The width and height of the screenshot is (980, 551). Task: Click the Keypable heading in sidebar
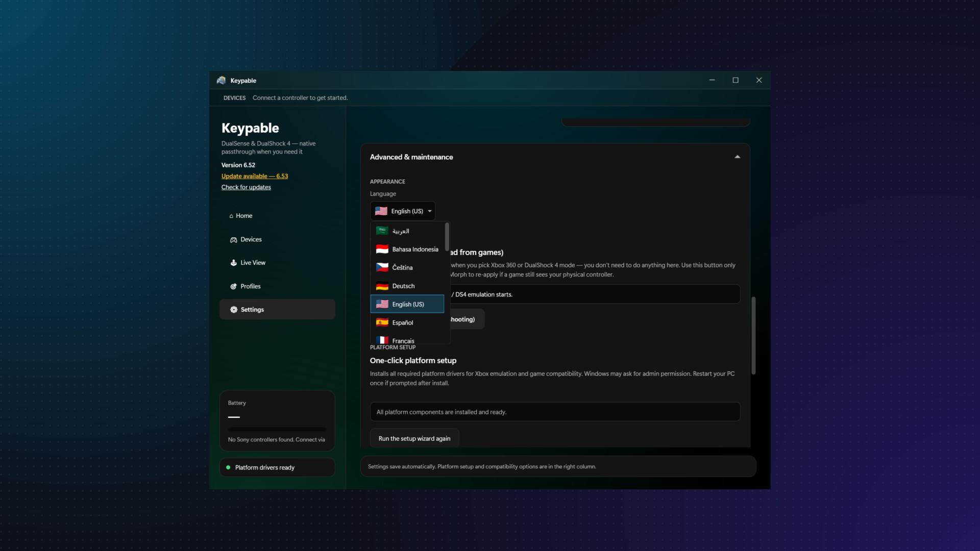click(x=250, y=128)
